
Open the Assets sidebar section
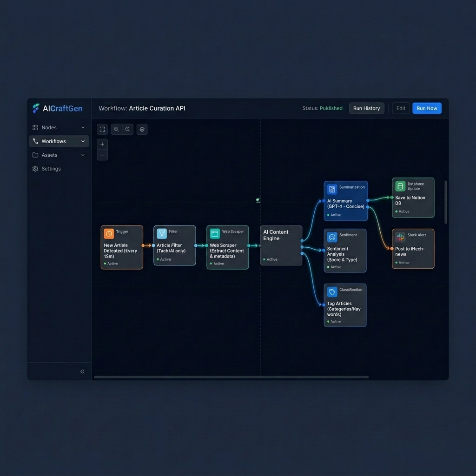pos(59,155)
